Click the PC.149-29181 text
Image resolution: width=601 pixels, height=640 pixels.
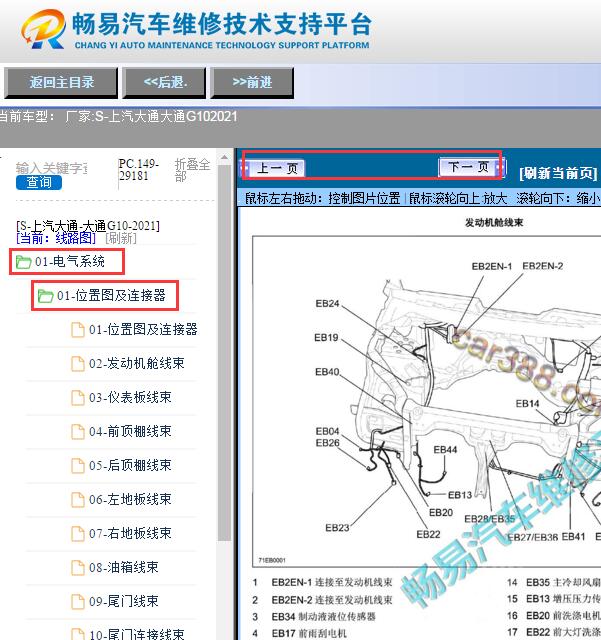tap(139, 170)
